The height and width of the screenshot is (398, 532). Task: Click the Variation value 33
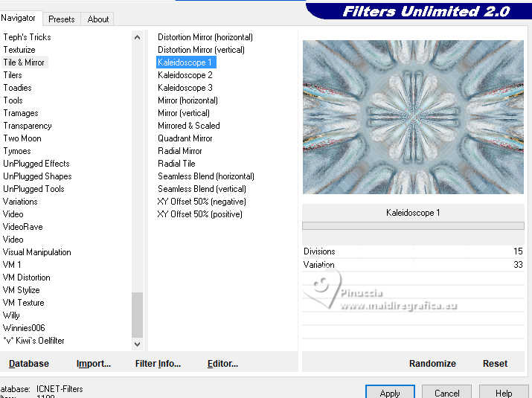coord(518,265)
